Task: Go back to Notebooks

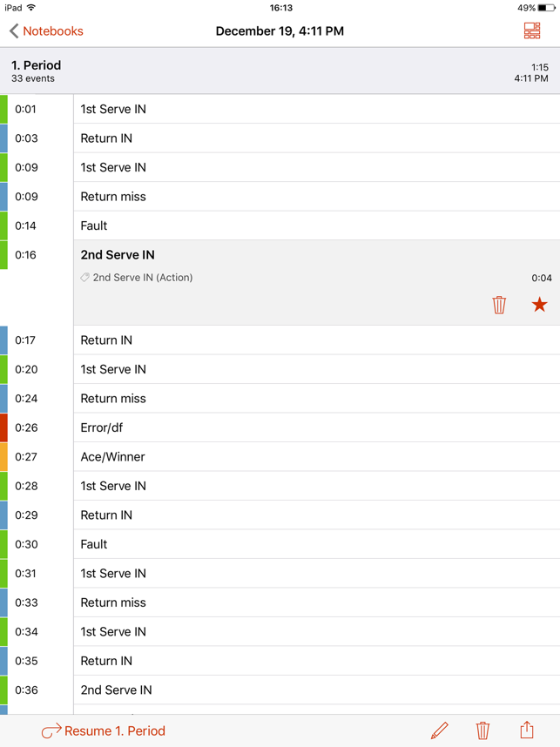Action: (x=46, y=31)
